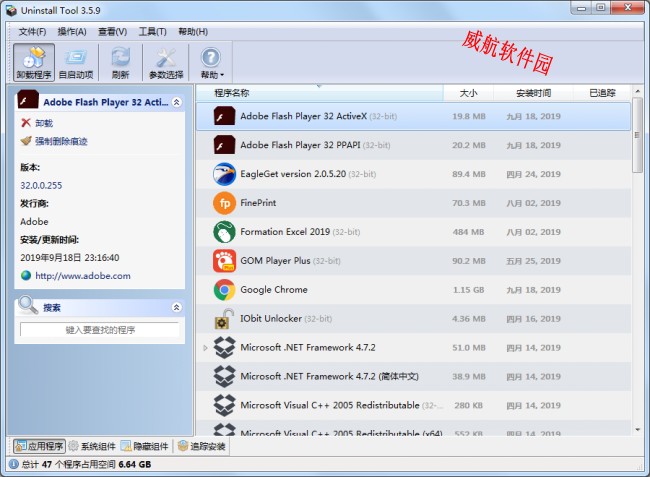
Task: Click the 追踪安装 install tracker button
Action: (201, 446)
